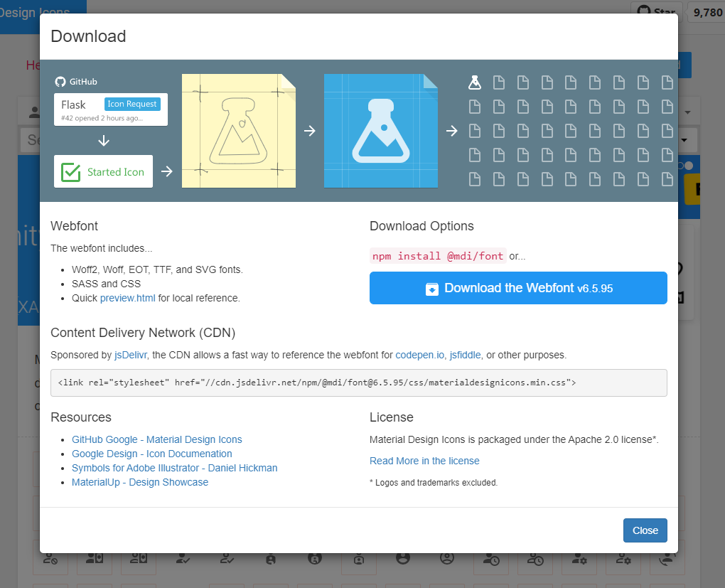Open Google Design - Icon Documenation link
The height and width of the screenshot is (588, 725).
pyautogui.click(x=151, y=454)
